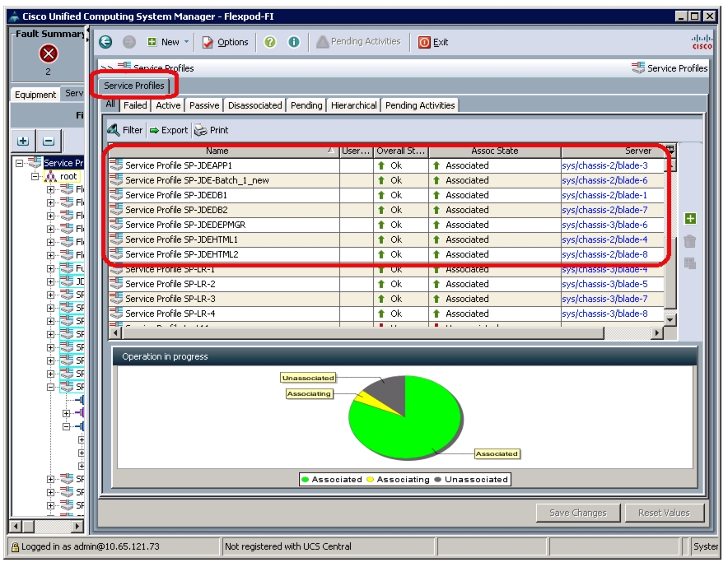
Task: Show the Pending tab
Action: 306,105
